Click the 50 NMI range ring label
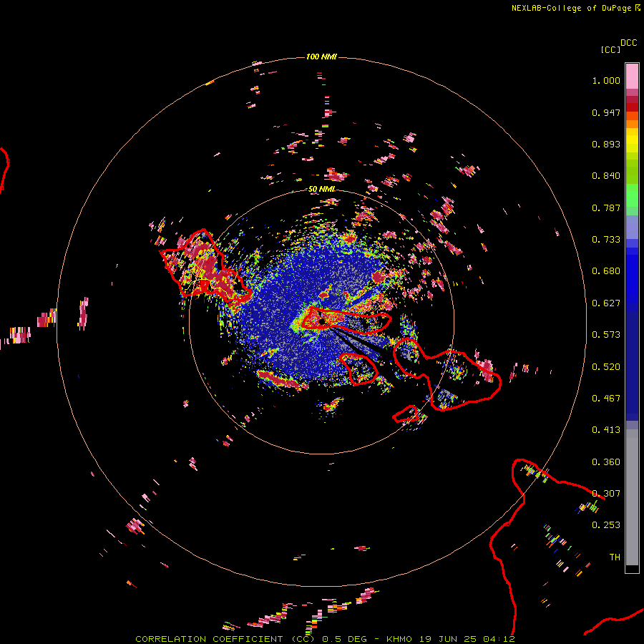This screenshot has height=644, width=644. [x=322, y=189]
